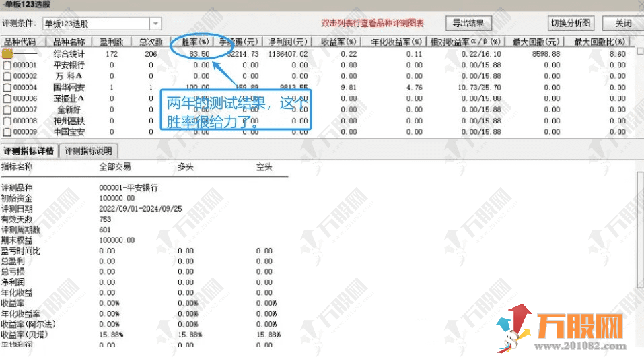
Task: Tick the checkbox for 000001 平安银行
Action: 7,65
